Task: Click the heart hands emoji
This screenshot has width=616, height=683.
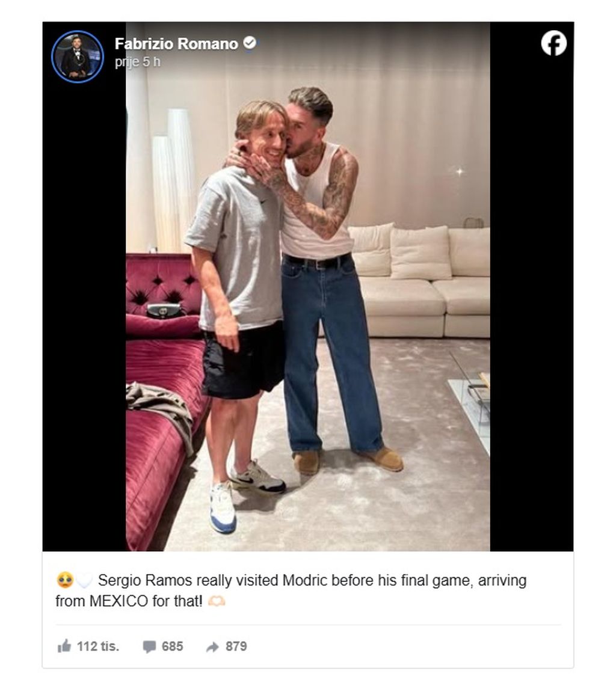Action: pos(217,601)
